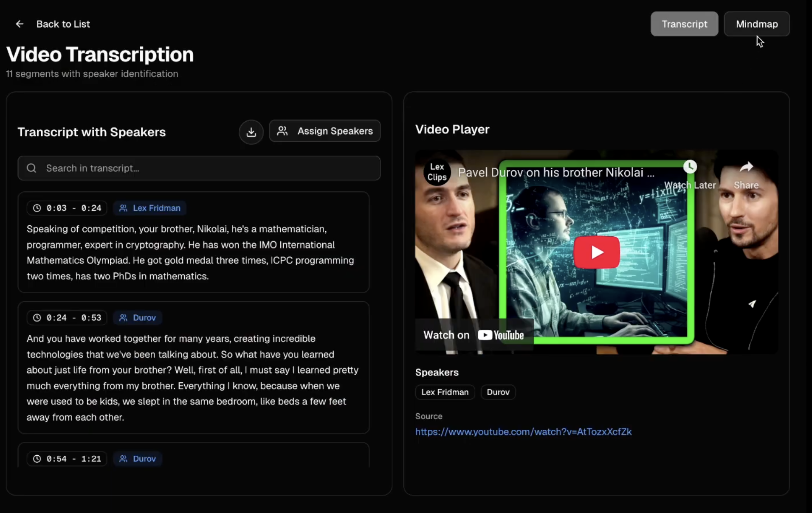Click the clock icon beside 0:03 - 0:24

[37, 208]
